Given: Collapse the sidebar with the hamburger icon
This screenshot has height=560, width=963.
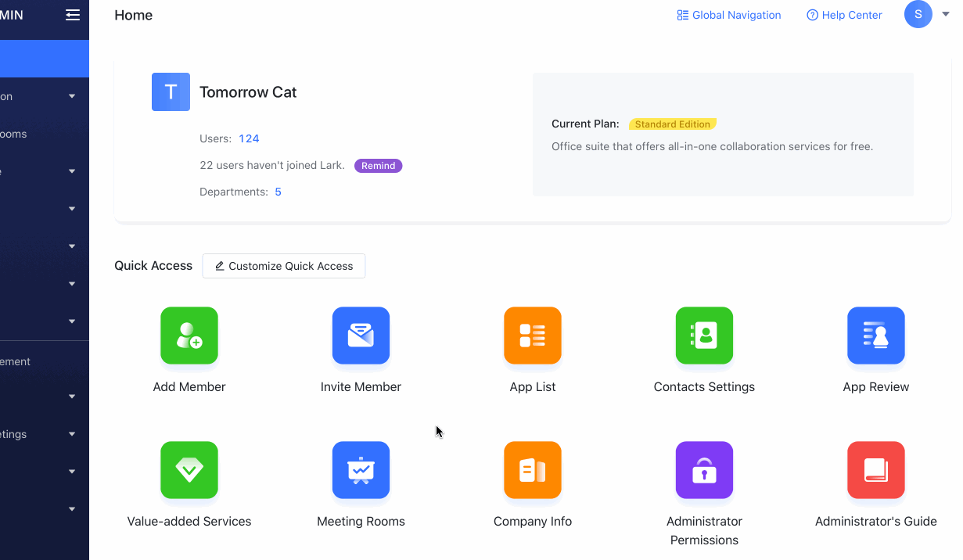Looking at the screenshot, I should point(73,15).
